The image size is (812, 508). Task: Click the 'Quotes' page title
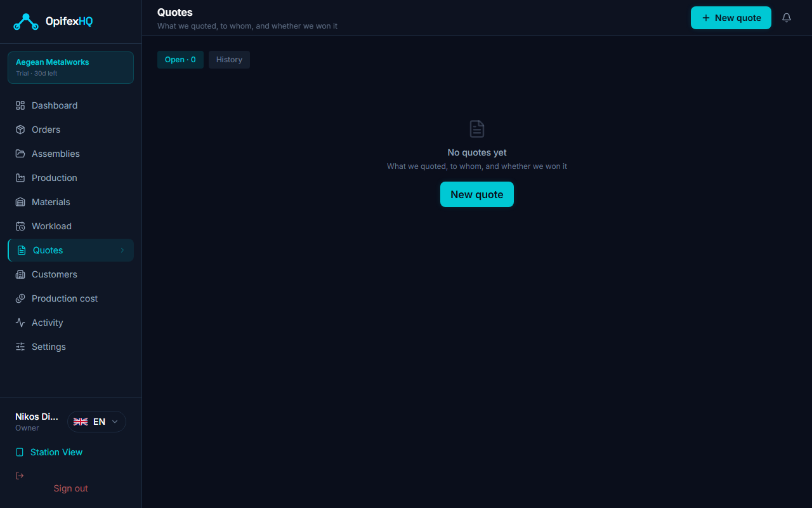pyautogui.click(x=175, y=12)
